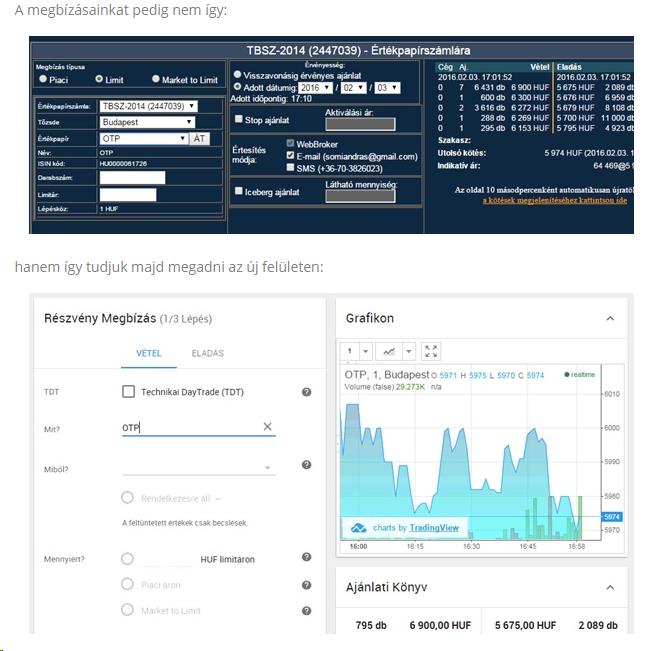Select the Market to Limit radio in the old form
The height and width of the screenshot is (651, 661).
[x=156, y=79]
